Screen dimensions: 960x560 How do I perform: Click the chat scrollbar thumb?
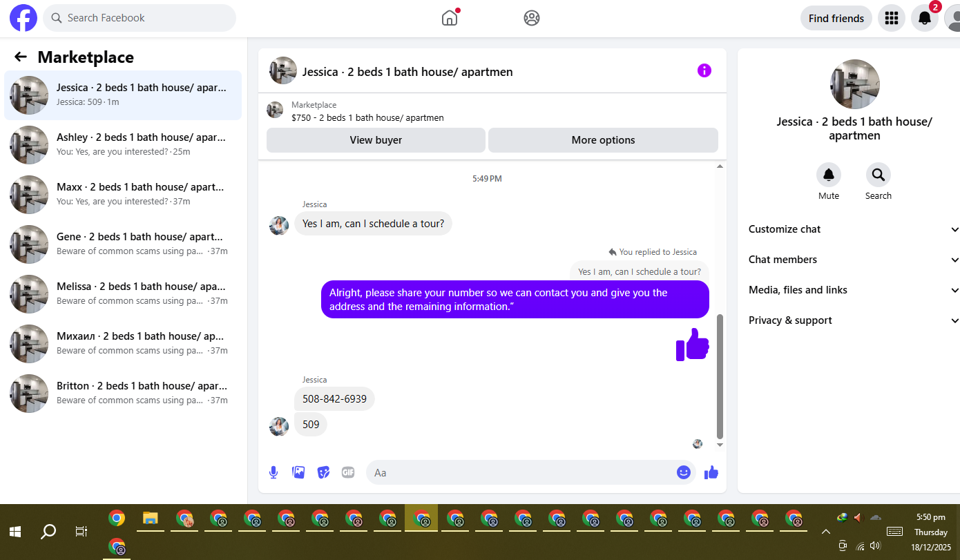point(720,376)
